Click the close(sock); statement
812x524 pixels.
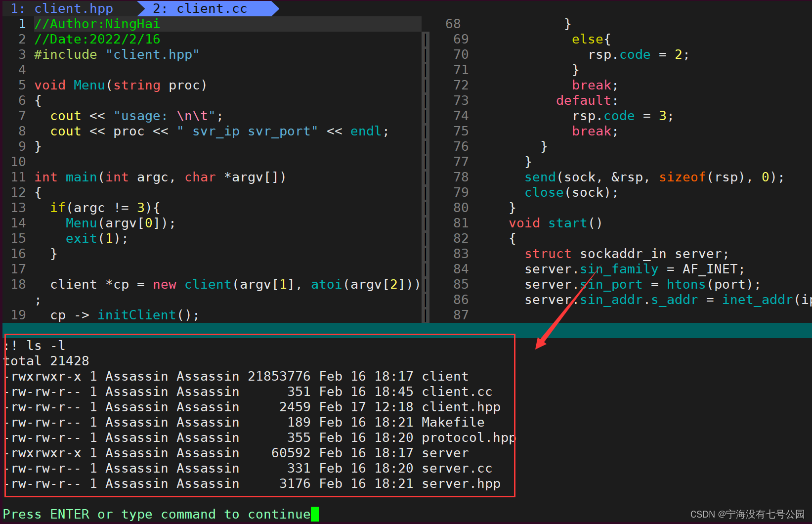pyautogui.click(x=571, y=192)
